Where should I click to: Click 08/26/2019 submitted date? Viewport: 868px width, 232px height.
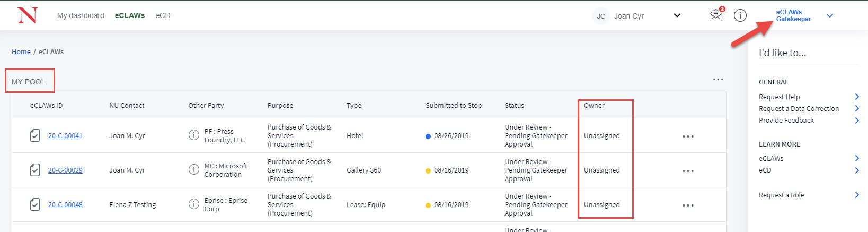click(x=451, y=135)
